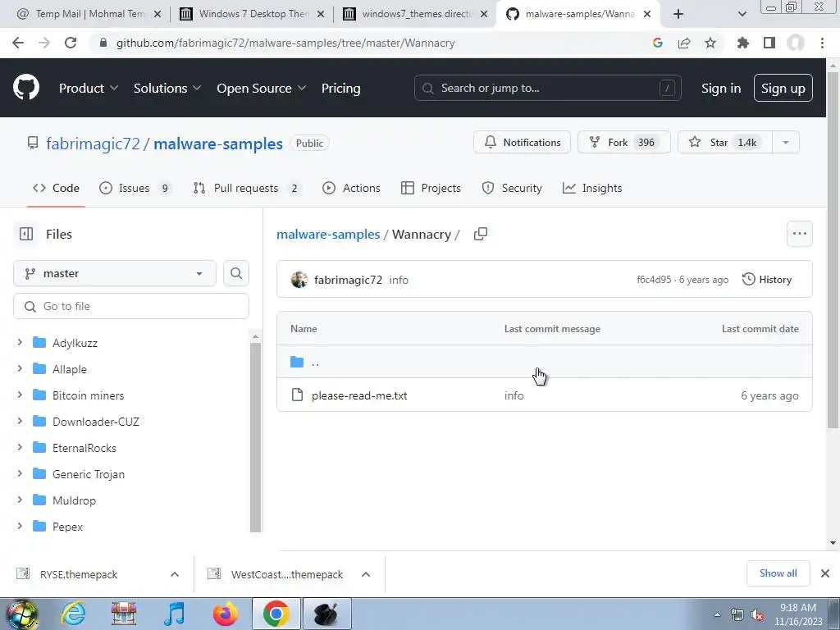This screenshot has width=840, height=630.
Task: Go back with the browser back arrow
Action: click(x=18, y=43)
